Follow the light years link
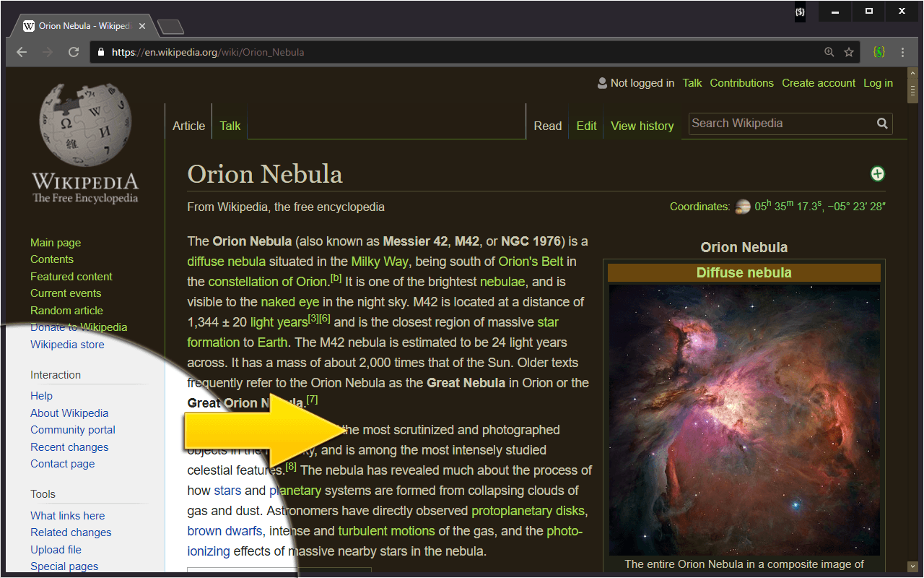The width and height of the screenshot is (924, 578). click(279, 322)
